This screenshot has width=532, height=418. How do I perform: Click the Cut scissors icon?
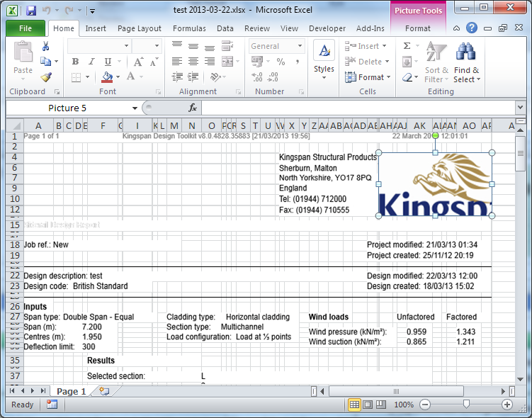[x=45, y=46]
